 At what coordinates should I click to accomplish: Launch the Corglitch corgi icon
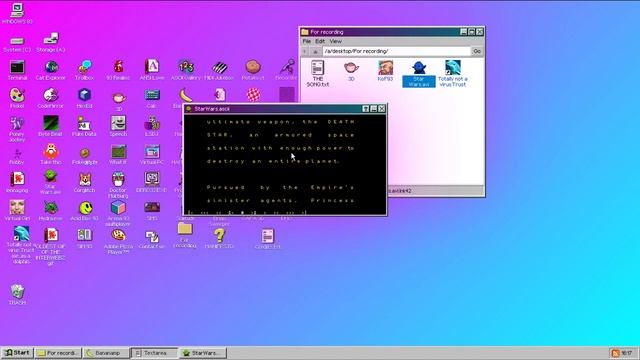84,182
